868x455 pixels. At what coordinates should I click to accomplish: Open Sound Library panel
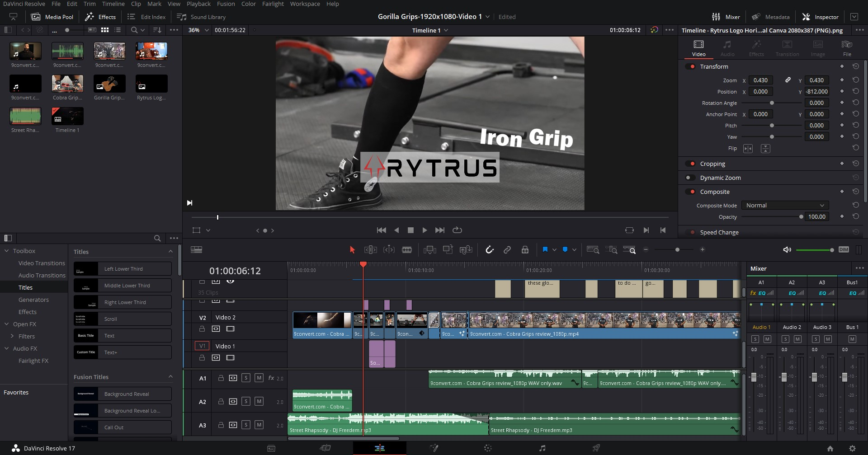pyautogui.click(x=201, y=17)
